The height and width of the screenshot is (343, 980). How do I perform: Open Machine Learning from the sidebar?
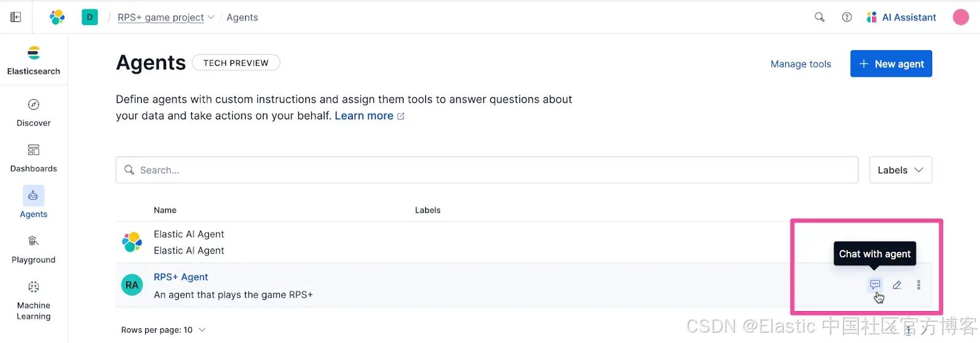coord(34,300)
